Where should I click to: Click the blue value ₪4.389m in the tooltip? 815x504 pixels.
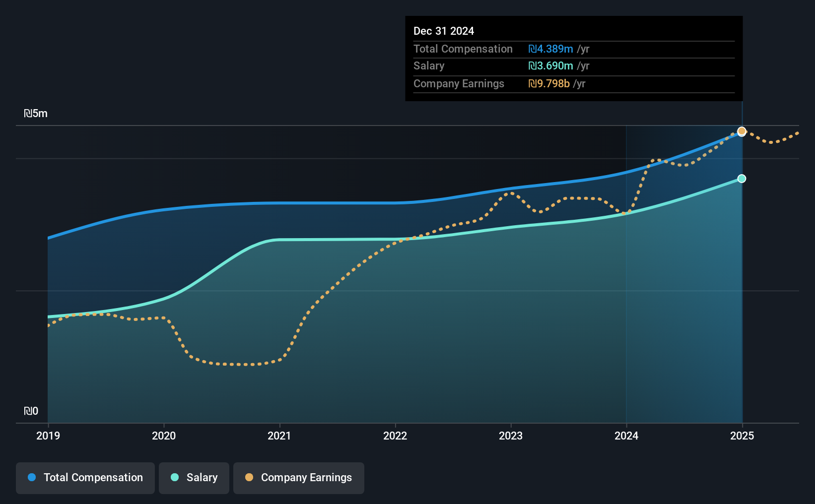pyautogui.click(x=550, y=49)
